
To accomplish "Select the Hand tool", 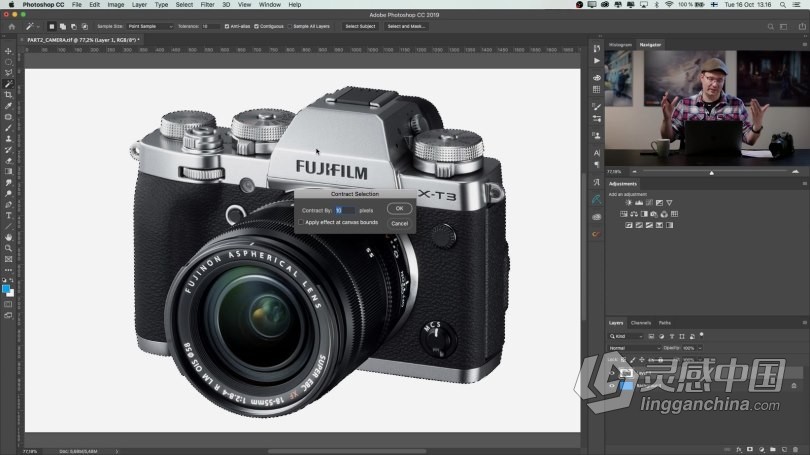I will pos(8,237).
